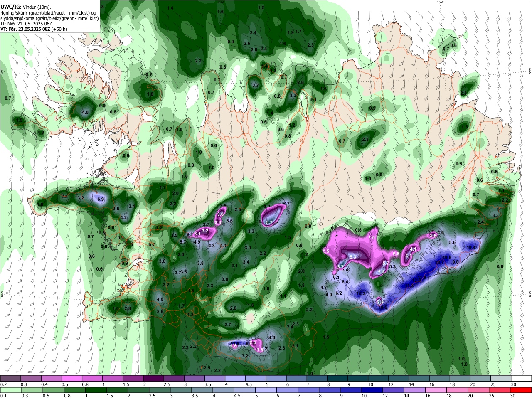Screen dimensions: 532x399
Task: Click the '6.4' precipitation value on the map
Action: (x=345, y=282)
